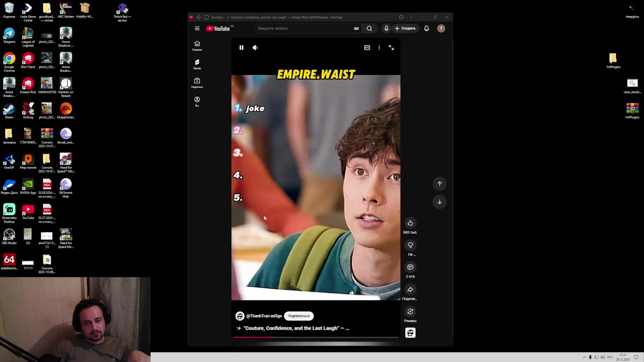Open the Вы (You) sidebar section

[x=197, y=102]
